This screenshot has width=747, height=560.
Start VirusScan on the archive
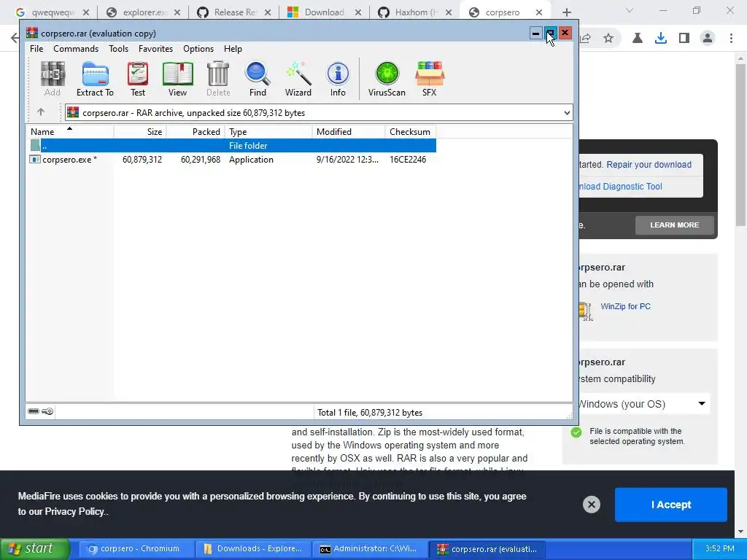(387, 79)
